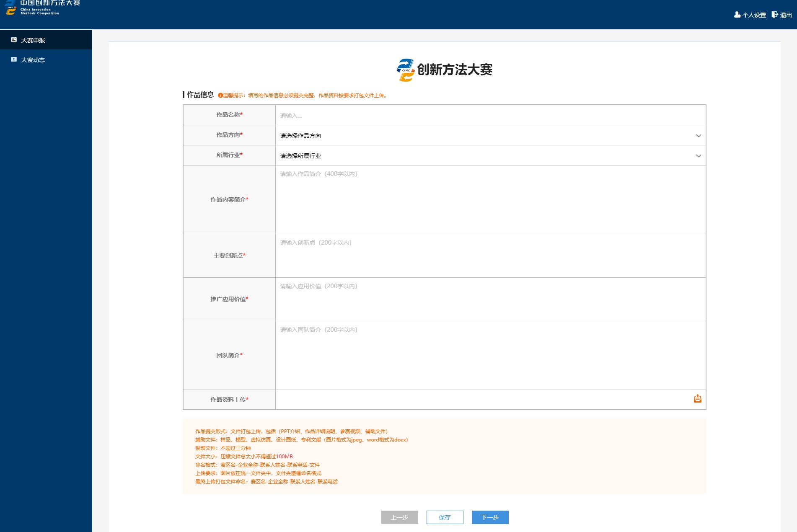797x532 pixels.
Task: Click the 作品名称 label
Action: click(229, 115)
